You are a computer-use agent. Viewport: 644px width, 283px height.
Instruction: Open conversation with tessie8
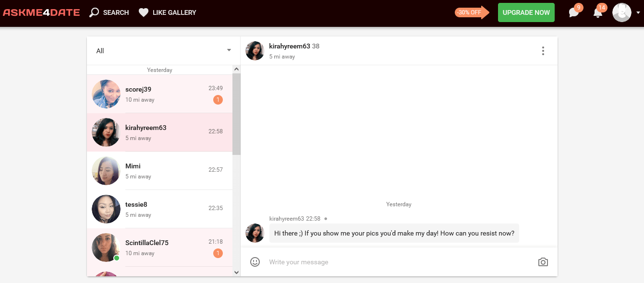160,209
